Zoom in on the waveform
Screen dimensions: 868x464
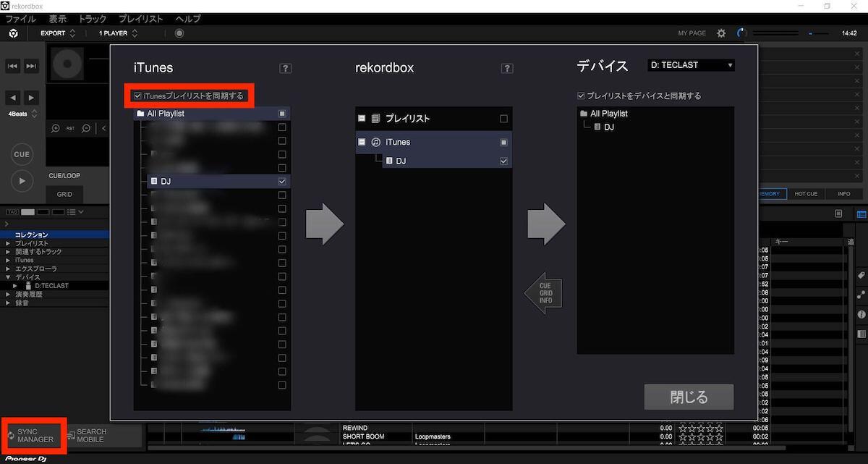[56, 128]
